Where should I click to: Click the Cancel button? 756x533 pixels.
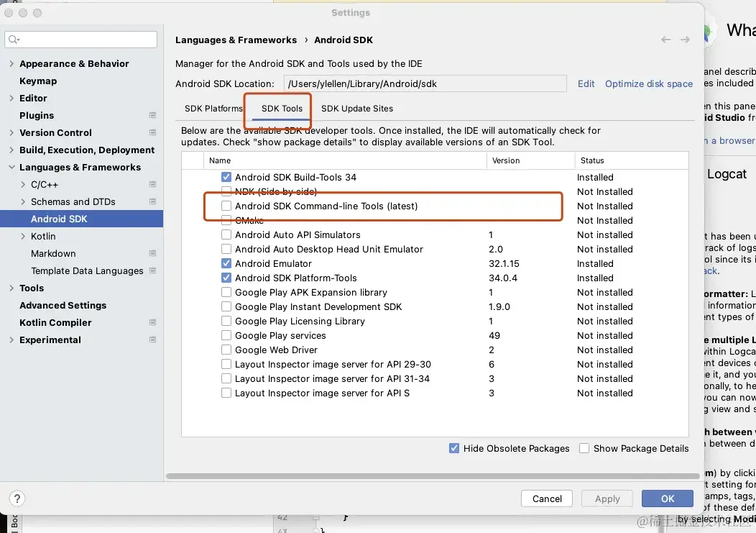(547, 498)
